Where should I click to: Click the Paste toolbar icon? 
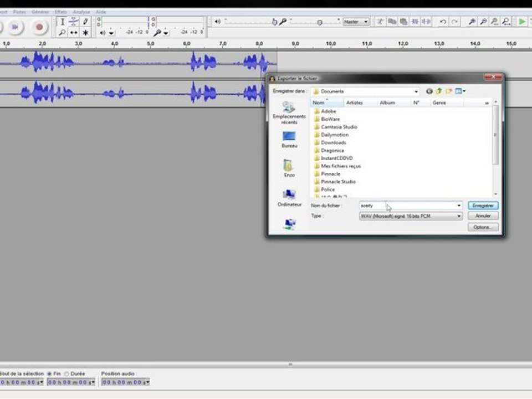coord(403,22)
